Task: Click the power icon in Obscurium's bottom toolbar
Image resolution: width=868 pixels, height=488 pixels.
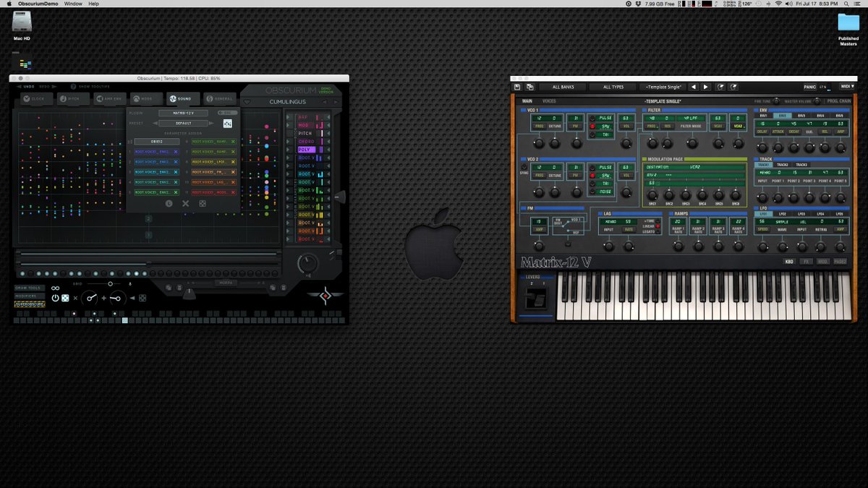Action: click(55, 297)
